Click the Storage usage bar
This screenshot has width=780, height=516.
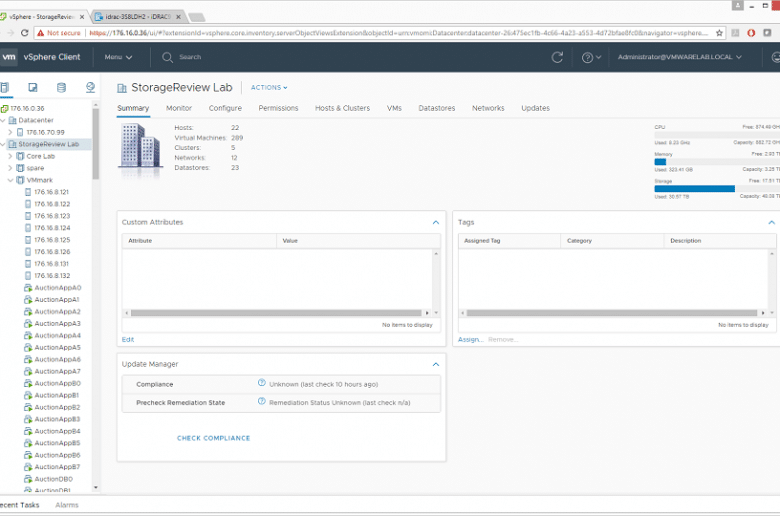717,189
